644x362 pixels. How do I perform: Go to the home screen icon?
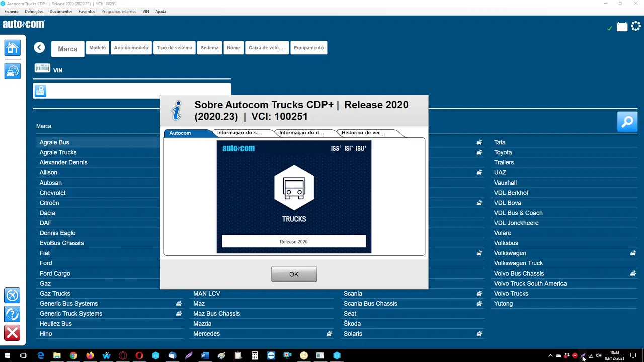pyautogui.click(x=13, y=48)
